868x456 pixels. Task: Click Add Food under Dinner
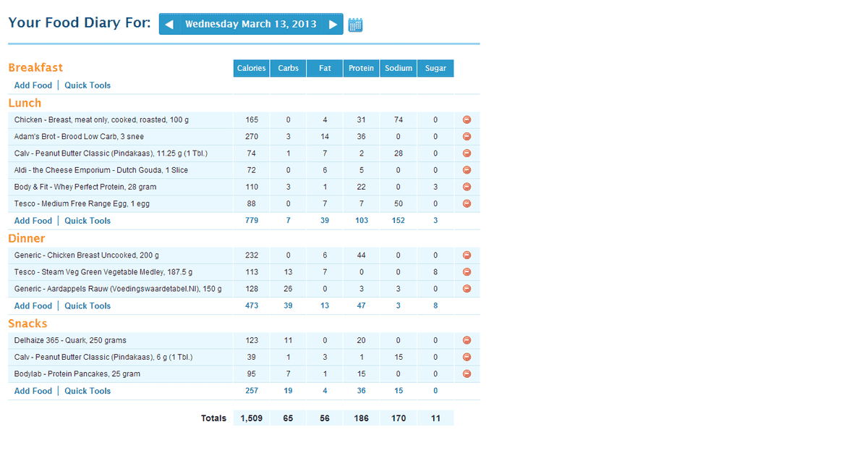pos(33,306)
